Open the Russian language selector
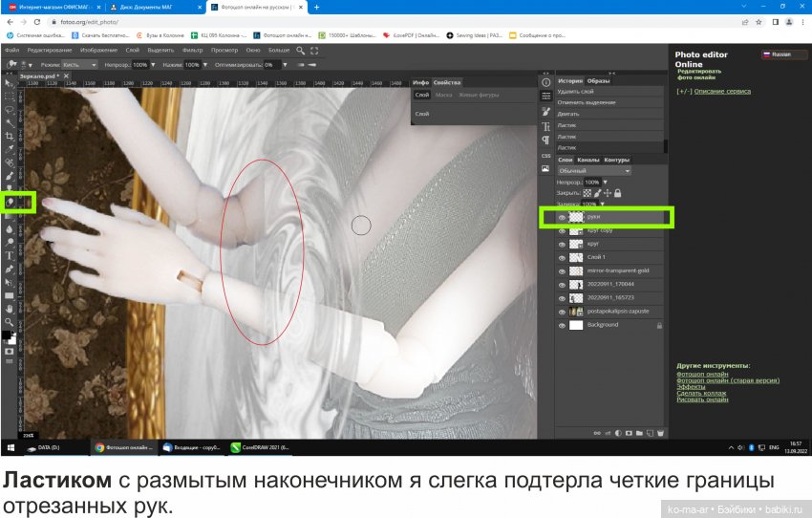Viewport: 812px width, 518px height. (x=783, y=54)
